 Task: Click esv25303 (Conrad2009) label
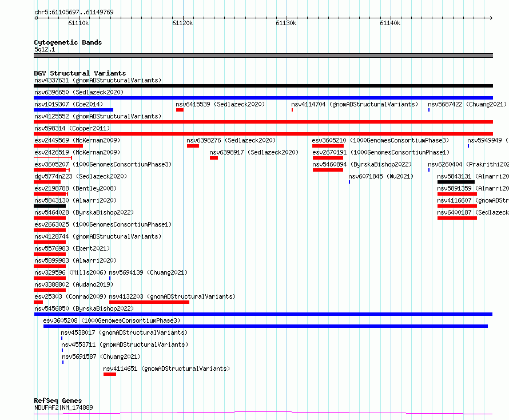70,296
